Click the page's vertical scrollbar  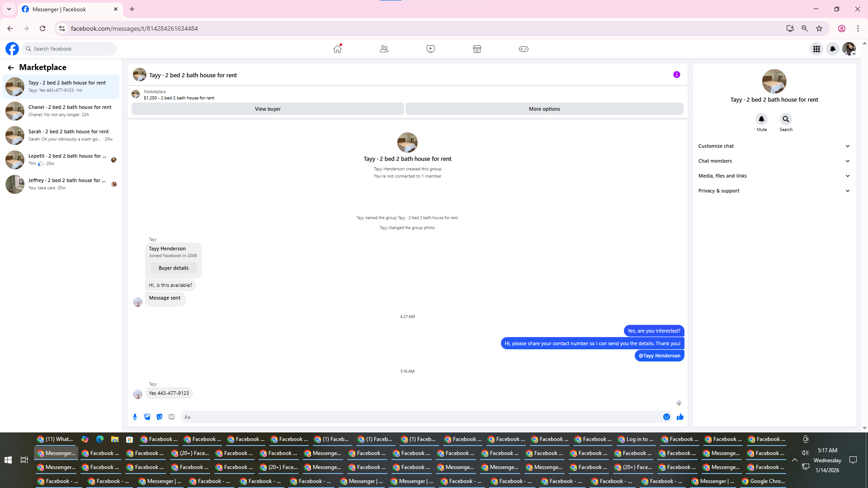[864, 235]
